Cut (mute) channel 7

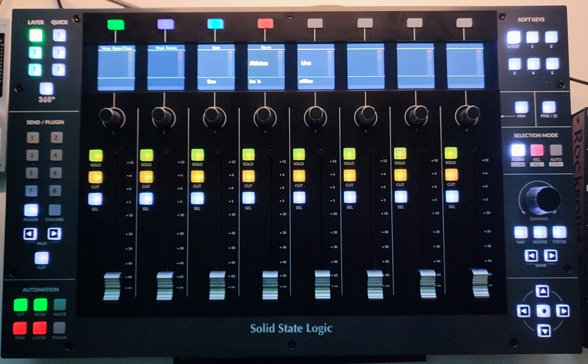[400, 175]
